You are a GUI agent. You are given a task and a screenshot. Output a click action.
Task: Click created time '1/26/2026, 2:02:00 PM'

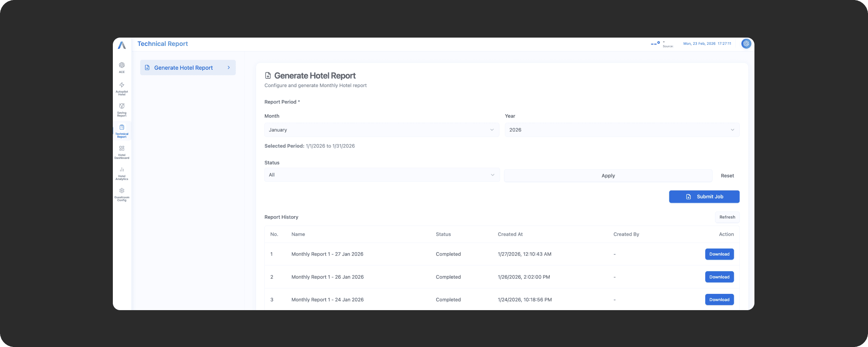pos(524,277)
